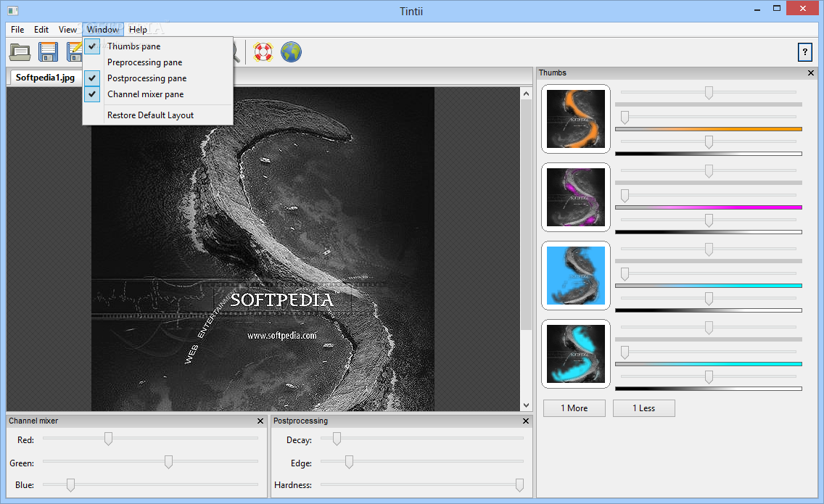Uncheck the Postprocessing pane entry
The width and height of the screenshot is (824, 504).
[157, 78]
